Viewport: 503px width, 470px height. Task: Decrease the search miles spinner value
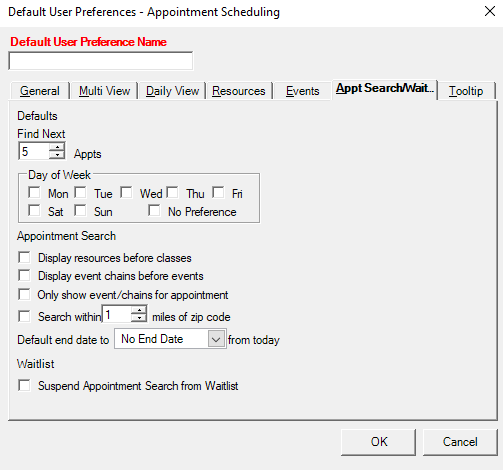[139, 318]
